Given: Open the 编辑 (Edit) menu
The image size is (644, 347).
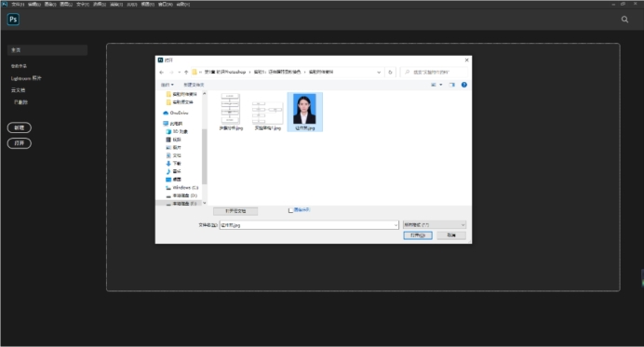Looking at the screenshot, I should tap(34, 4).
